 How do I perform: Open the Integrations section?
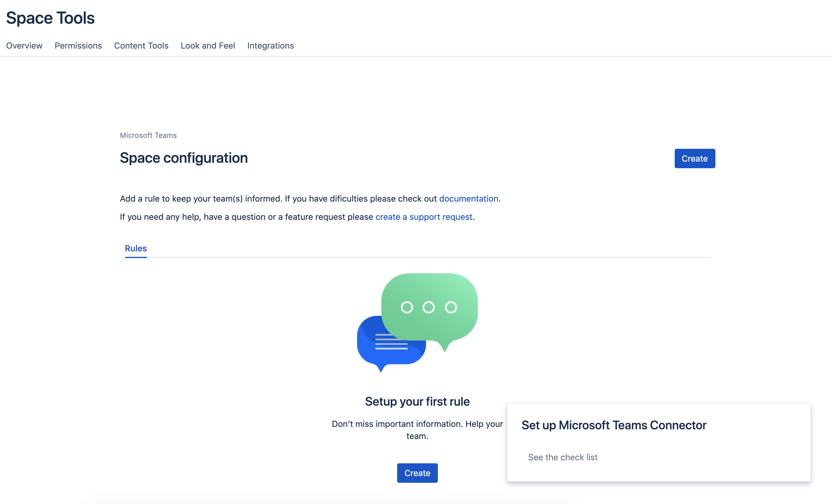[x=271, y=46]
